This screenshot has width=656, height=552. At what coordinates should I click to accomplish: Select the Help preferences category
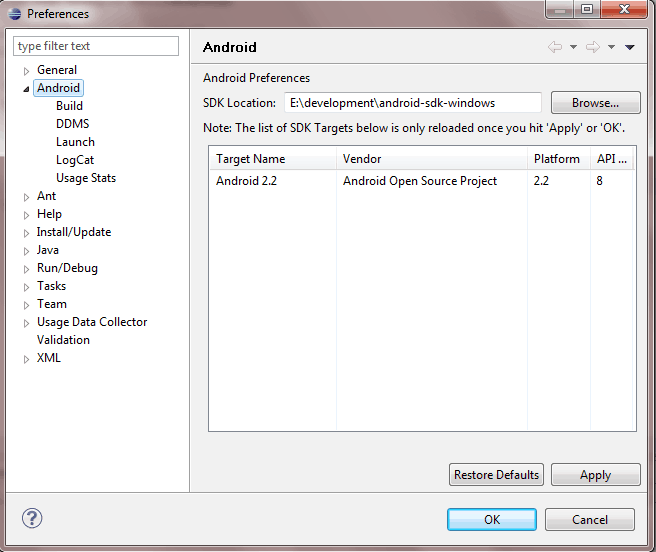(x=49, y=214)
